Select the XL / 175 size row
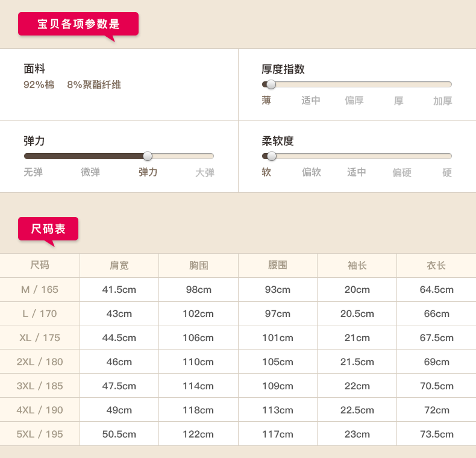 (40, 337)
